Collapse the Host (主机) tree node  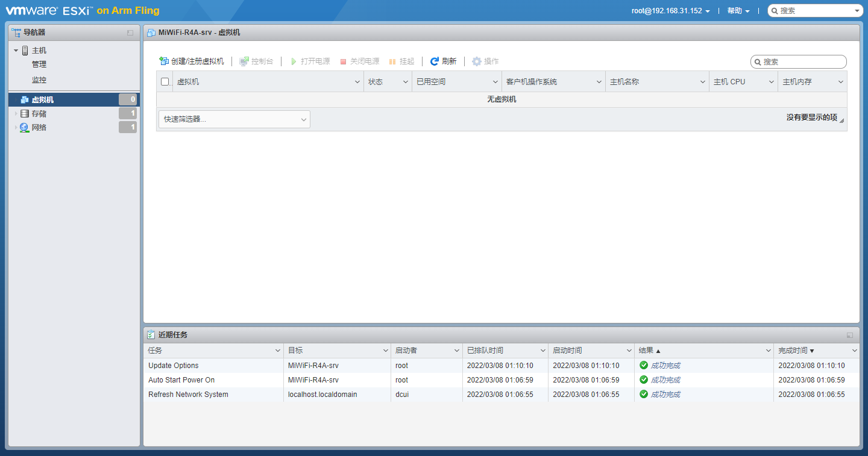tap(16, 51)
